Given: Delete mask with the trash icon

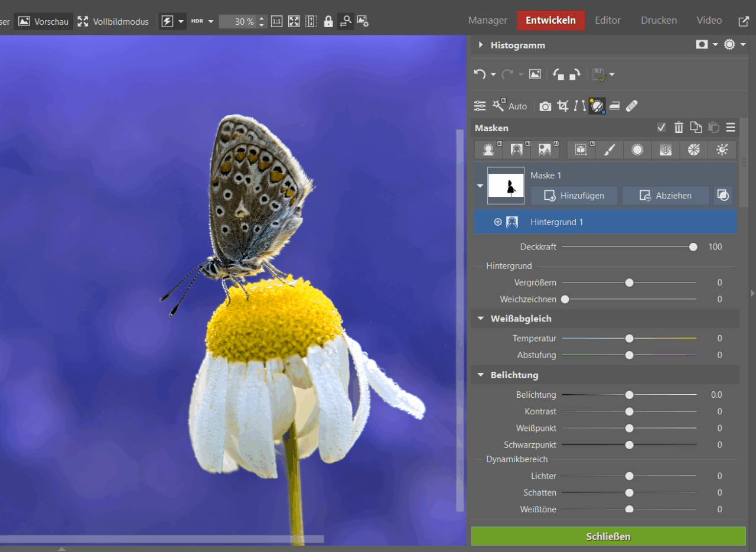Looking at the screenshot, I should 679,128.
